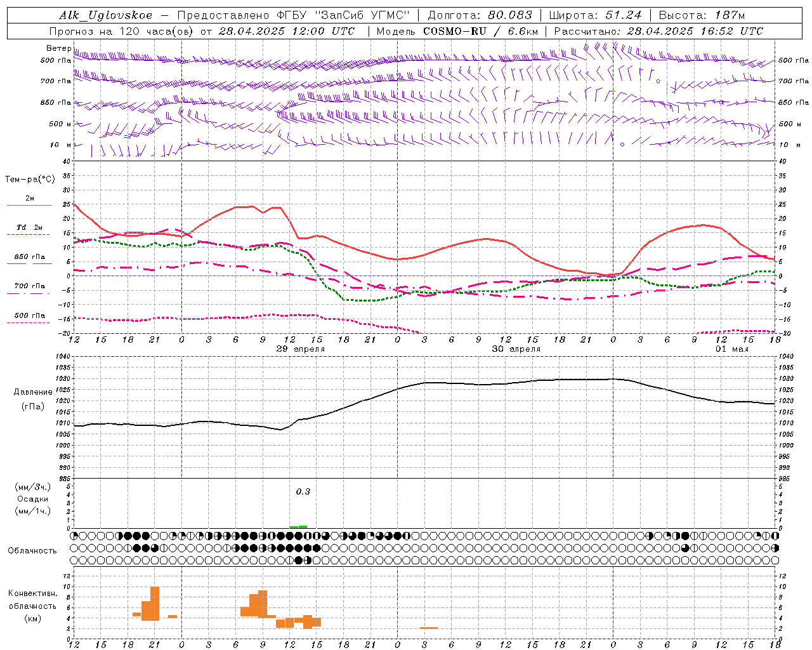Click the station name Alk_Uglovskoe
The image size is (812, 650).
tap(106, 15)
